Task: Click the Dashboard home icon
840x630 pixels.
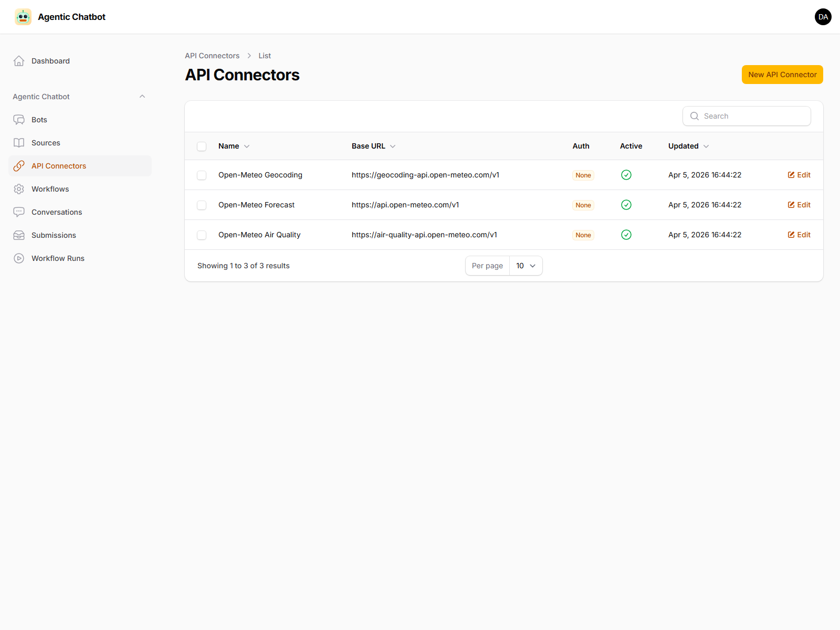Action: [19, 60]
